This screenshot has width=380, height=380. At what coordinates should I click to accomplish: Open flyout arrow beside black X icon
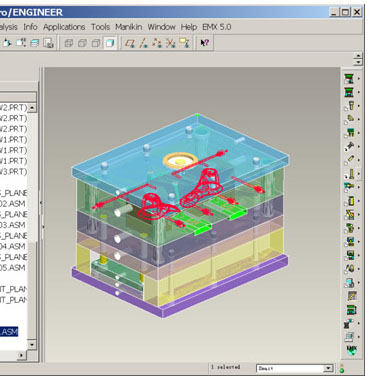pos(359,323)
